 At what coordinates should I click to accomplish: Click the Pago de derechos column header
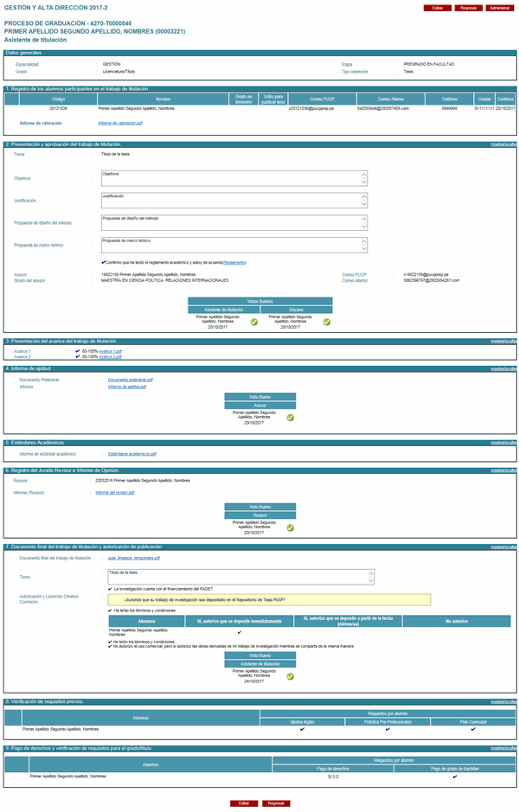point(332,769)
